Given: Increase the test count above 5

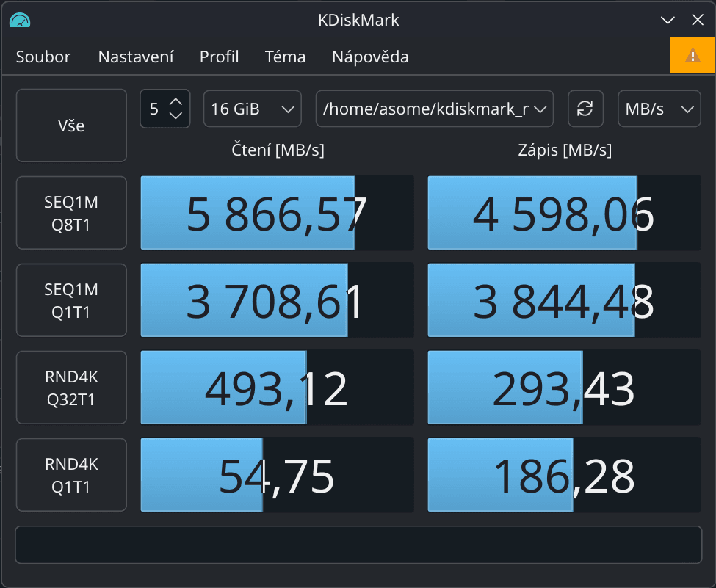Looking at the screenshot, I should click(176, 103).
